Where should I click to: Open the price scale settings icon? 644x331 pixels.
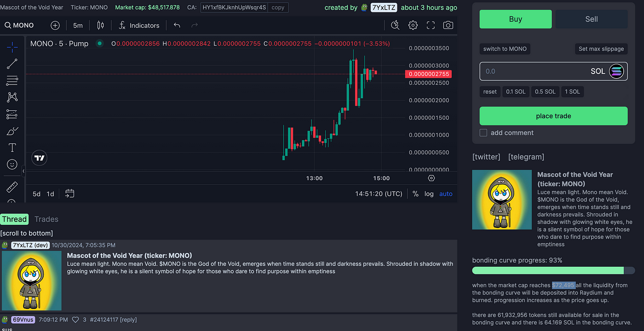(x=431, y=178)
